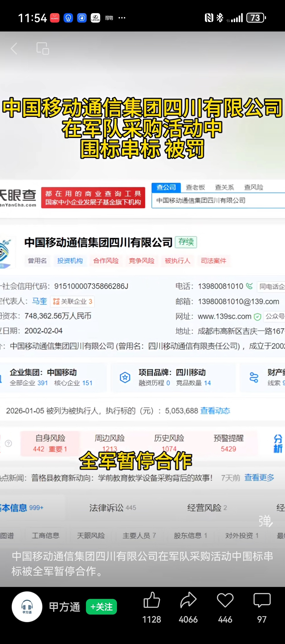The image size is (285, 644).
Task: Click the 存续 status badge
Action: [x=186, y=242]
